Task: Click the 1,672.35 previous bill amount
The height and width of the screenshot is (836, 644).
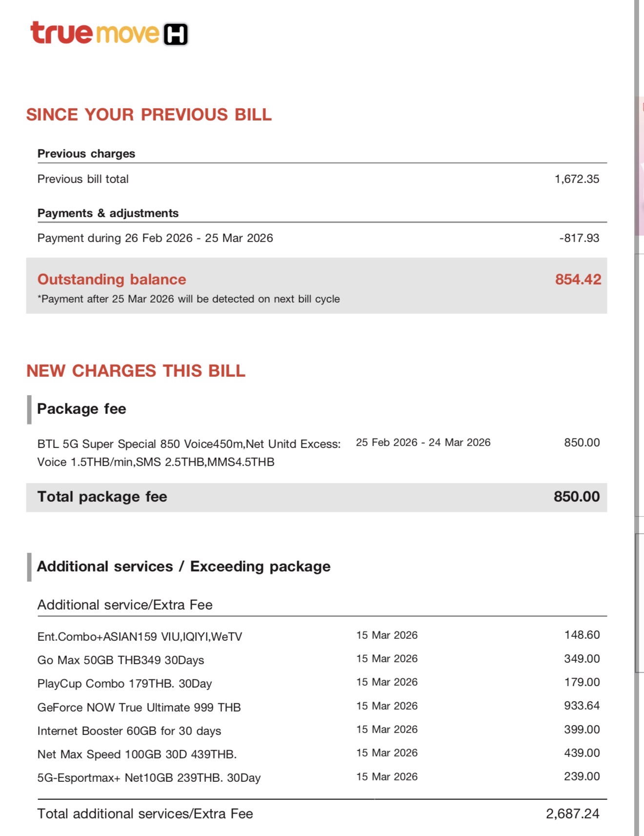Action: pos(576,179)
